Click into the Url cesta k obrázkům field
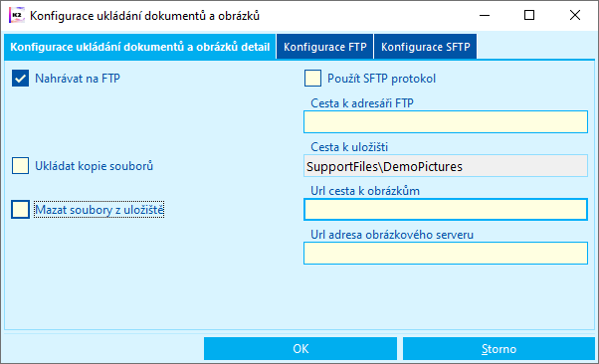 [x=446, y=209]
